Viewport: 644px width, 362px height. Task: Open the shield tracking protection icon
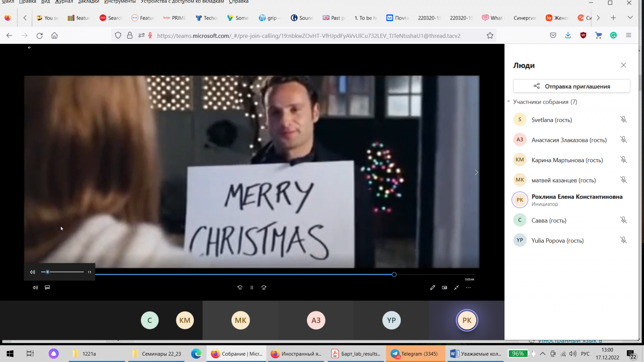point(118,35)
